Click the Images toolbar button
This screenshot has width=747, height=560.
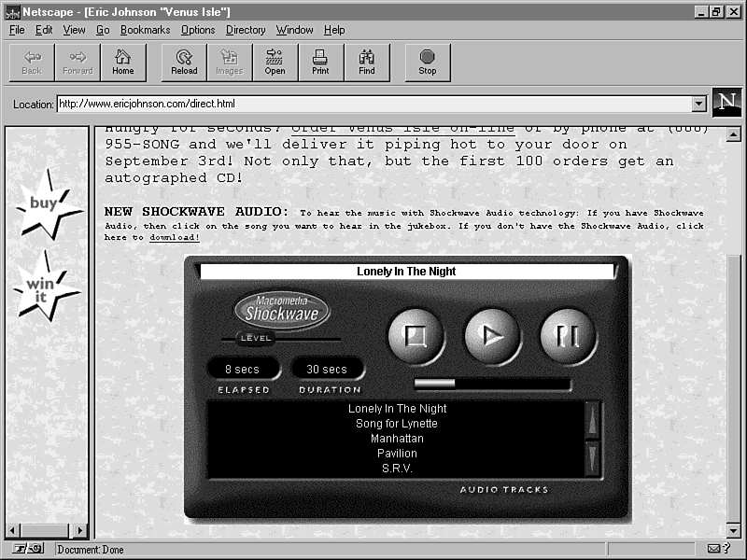click(x=230, y=63)
